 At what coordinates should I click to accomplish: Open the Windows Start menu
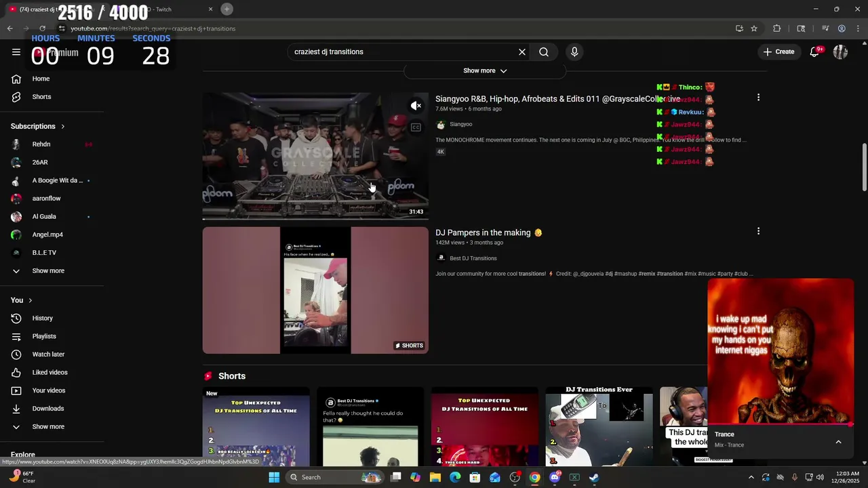coord(274,477)
